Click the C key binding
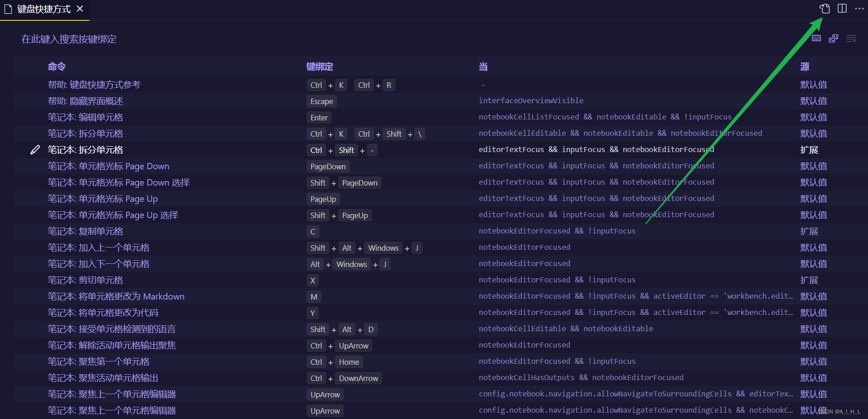The image size is (868, 419). tap(313, 232)
